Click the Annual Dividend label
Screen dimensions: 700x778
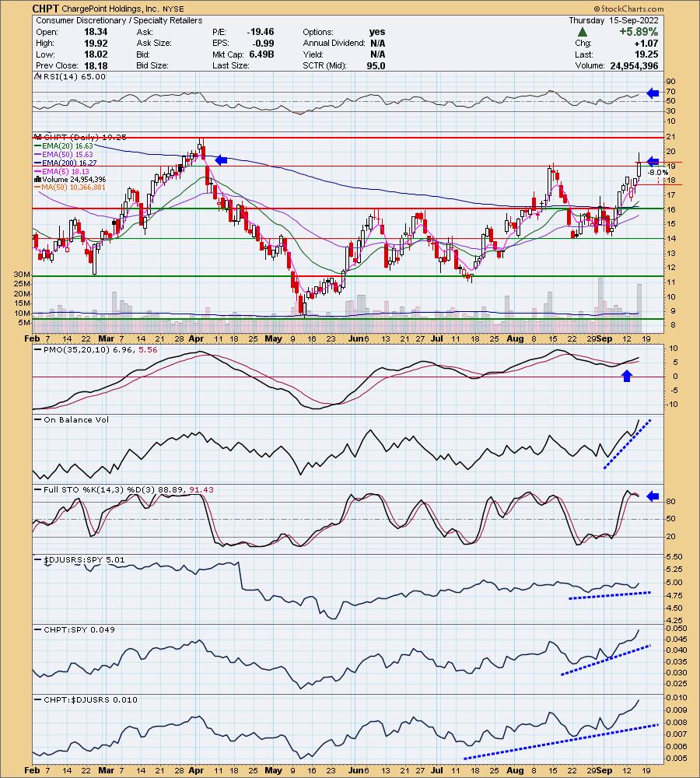click(332, 43)
